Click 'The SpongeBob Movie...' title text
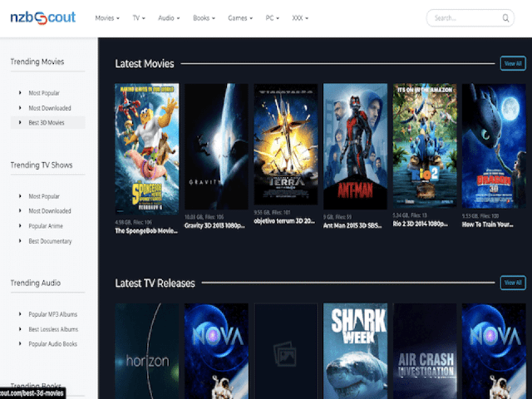The height and width of the screenshot is (399, 532). coord(146,231)
